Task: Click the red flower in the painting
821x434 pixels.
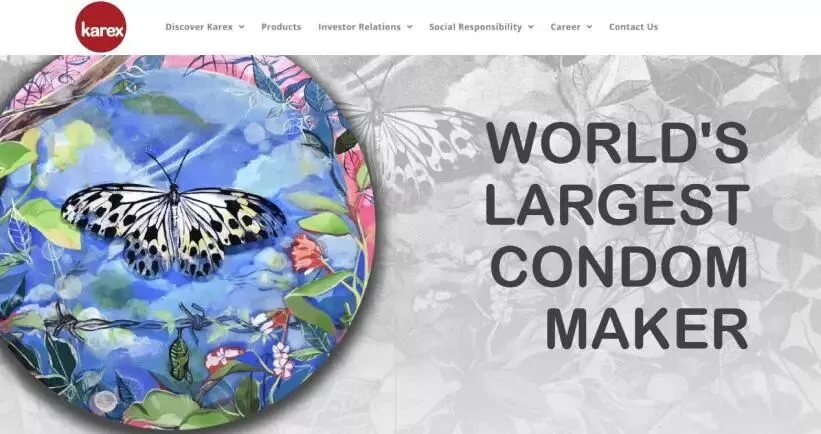Action: 307,253
